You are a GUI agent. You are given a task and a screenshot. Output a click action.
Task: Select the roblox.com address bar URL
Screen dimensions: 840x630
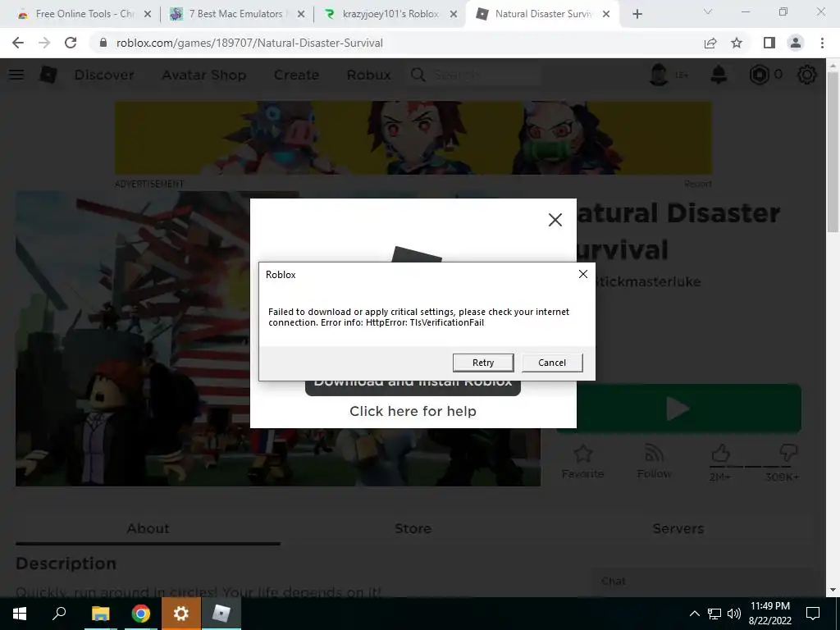(x=249, y=43)
